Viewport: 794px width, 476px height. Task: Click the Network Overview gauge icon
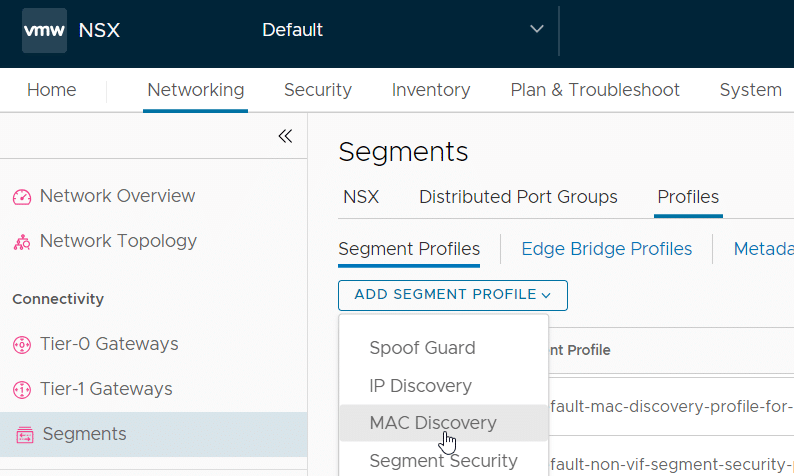22,197
